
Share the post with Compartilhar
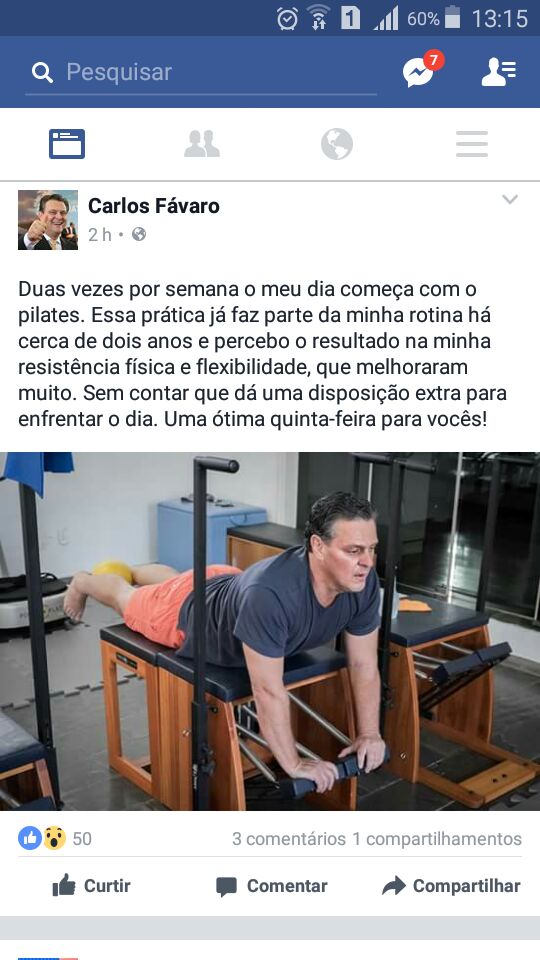tap(451, 885)
